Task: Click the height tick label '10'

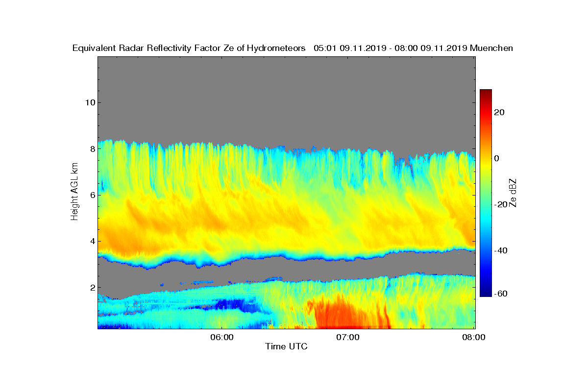Action: (x=89, y=102)
